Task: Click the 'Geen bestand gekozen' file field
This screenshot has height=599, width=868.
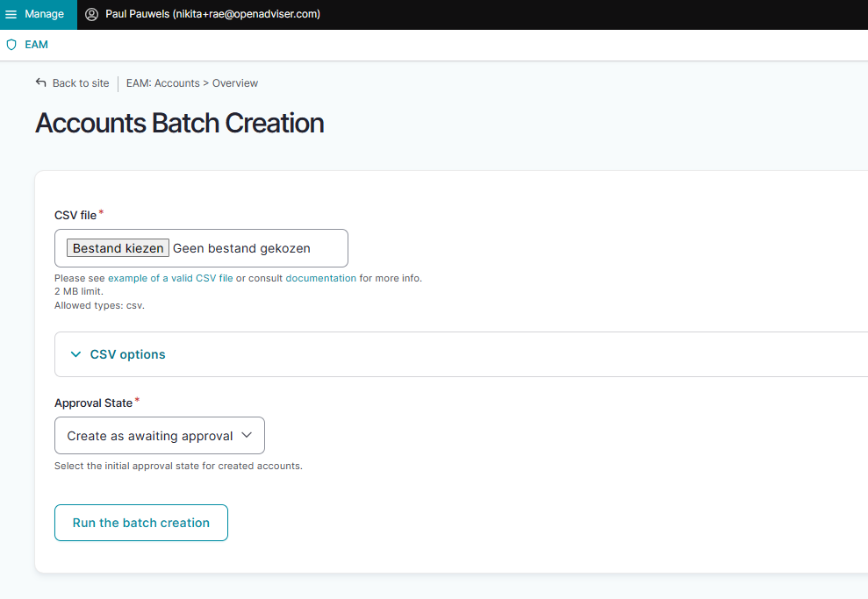Action: [x=241, y=248]
